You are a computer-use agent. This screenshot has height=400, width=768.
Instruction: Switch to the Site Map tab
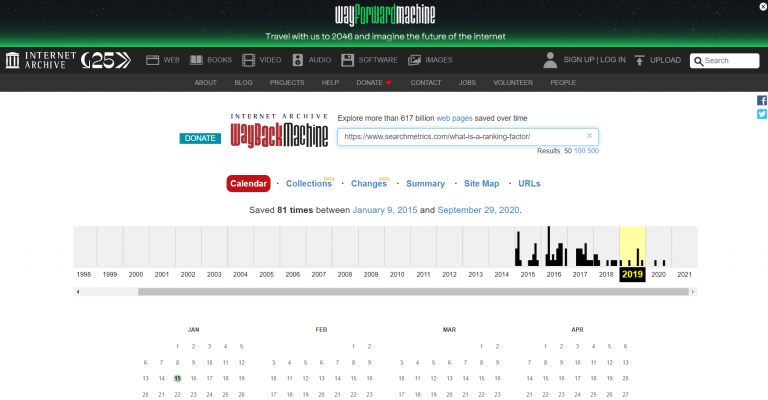tap(481, 184)
